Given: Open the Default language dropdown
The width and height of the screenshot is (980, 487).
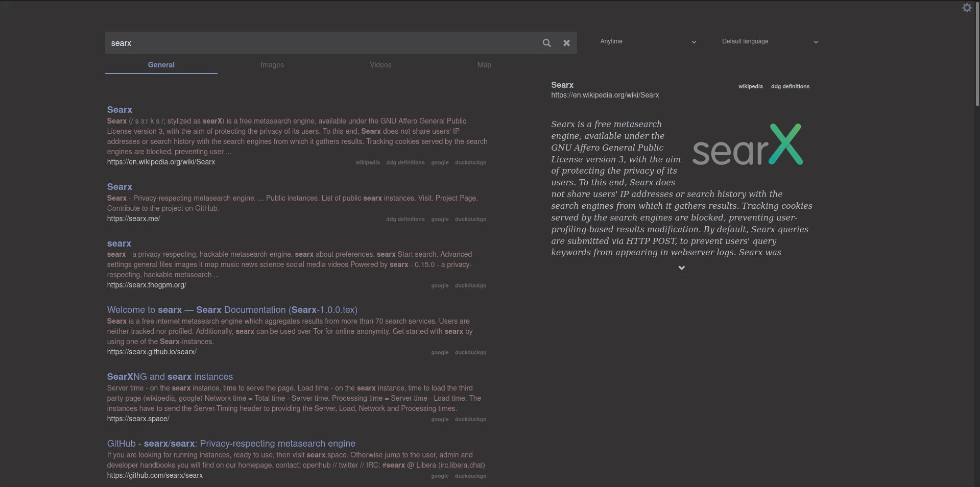Looking at the screenshot, I should point(770,41).
